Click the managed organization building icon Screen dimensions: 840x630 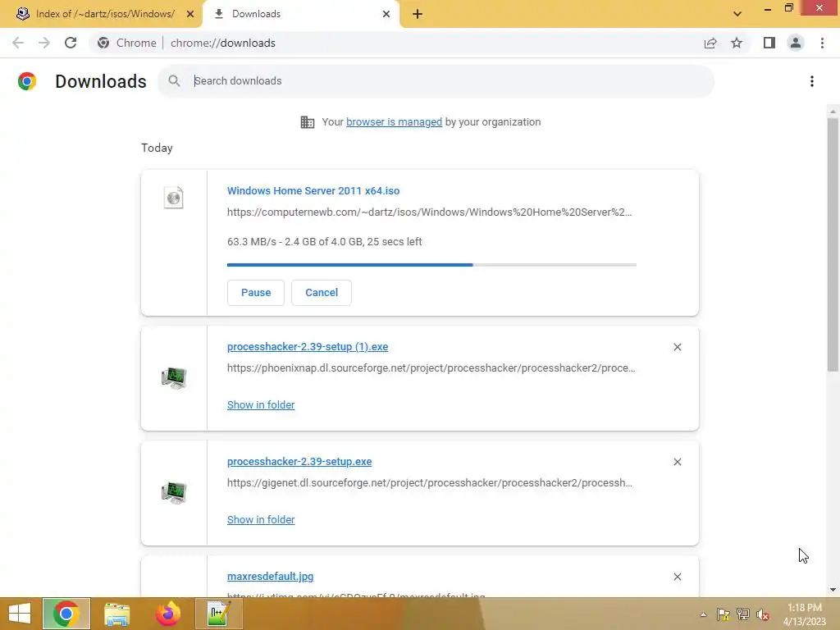(x=308, y=122)
